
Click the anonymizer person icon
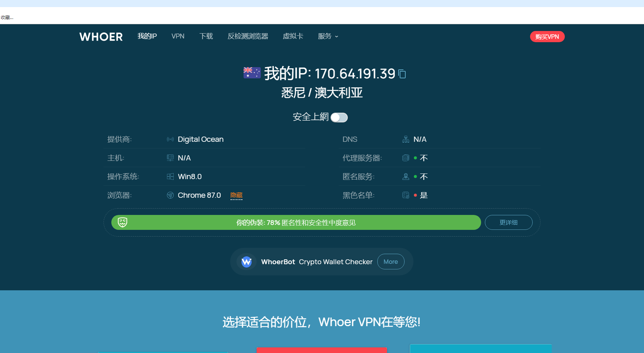[x=406, y=176]
